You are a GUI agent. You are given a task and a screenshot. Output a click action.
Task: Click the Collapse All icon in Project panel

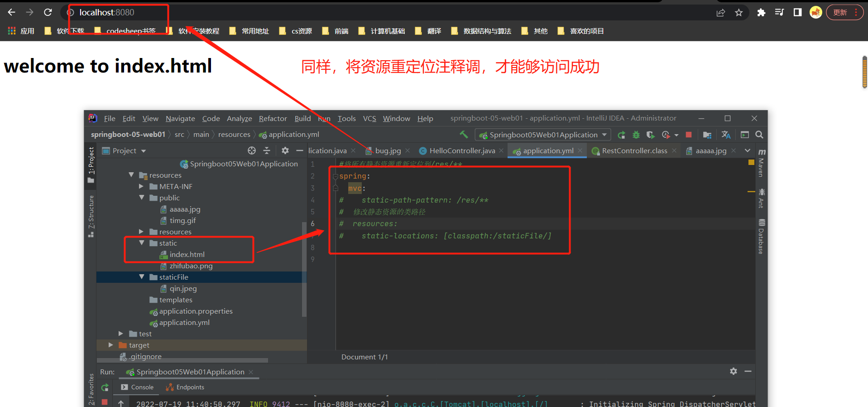267,150
